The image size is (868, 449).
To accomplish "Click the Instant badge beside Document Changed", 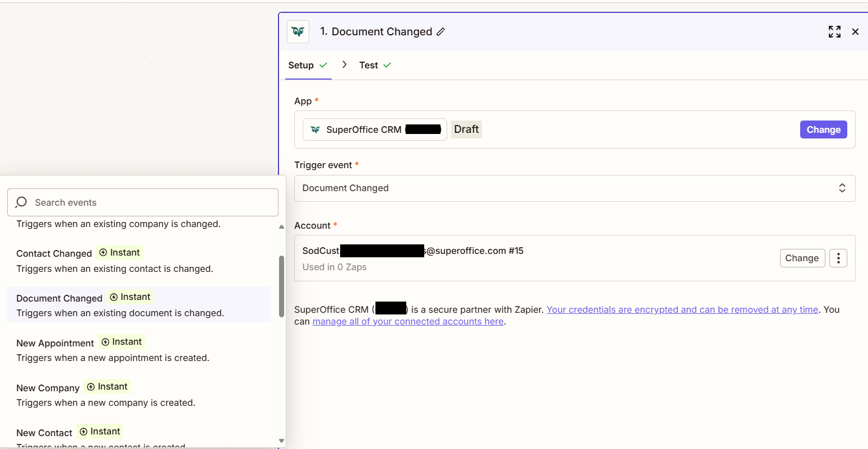I will pos(129,297).
